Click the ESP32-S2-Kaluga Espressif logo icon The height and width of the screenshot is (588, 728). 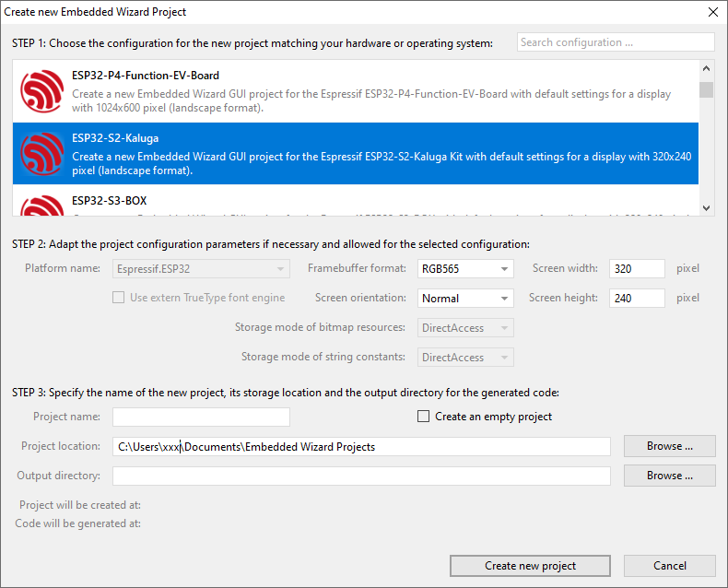tap(41, 154)
